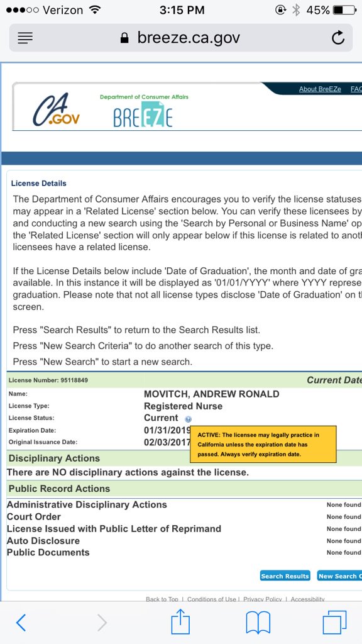
Task: Select expiration date 01/31/2019
Action: (x=167, y=430)
